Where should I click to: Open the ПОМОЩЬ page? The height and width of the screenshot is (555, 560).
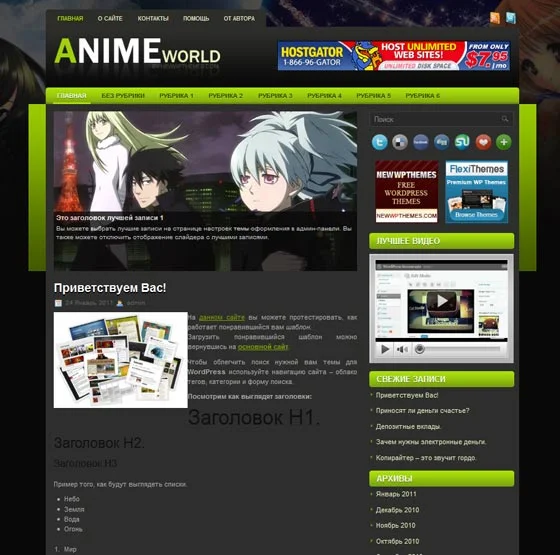(196, 19)
